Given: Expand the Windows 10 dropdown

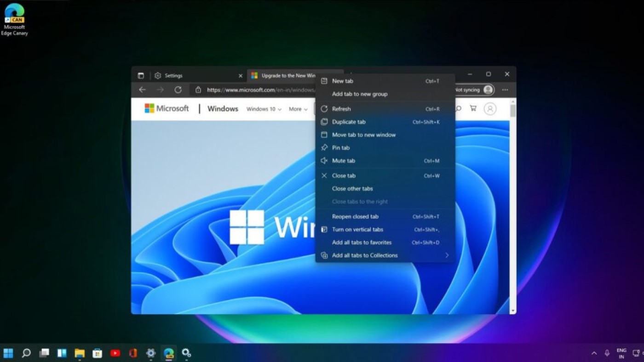Looking at the screenshot, I should (x=264, y=109).
